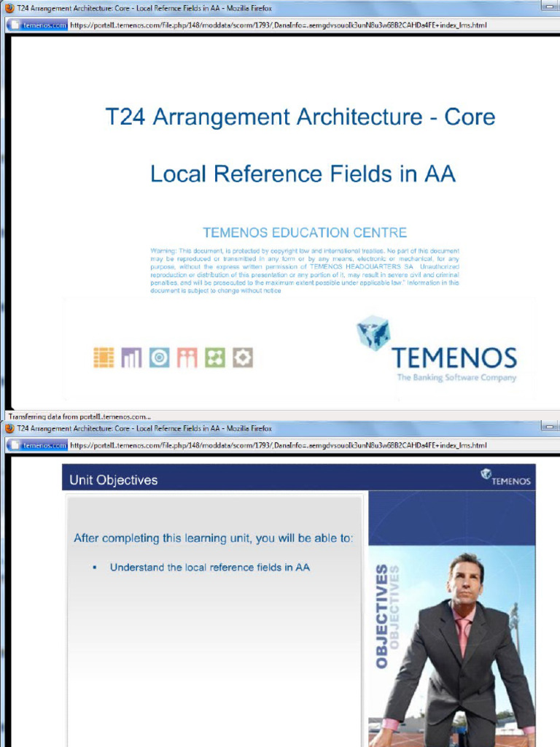Click the copyright warning paragraph
The image size is (560, 747).
tap(305, 271)
